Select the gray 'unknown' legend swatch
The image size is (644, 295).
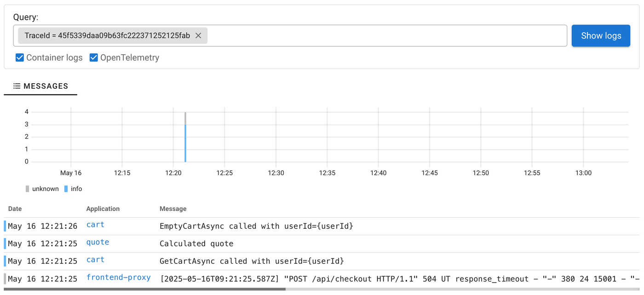[x=28, y=188]
